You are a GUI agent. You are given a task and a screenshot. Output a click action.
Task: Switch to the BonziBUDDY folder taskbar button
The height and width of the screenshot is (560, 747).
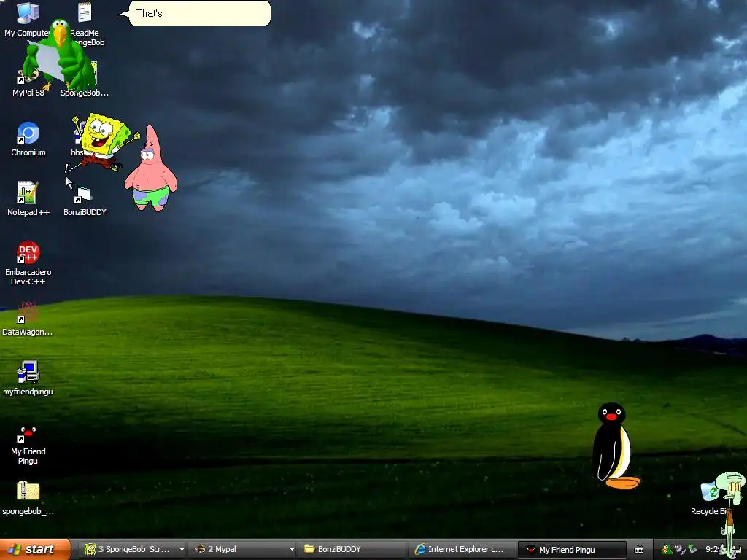coord(352,550)
